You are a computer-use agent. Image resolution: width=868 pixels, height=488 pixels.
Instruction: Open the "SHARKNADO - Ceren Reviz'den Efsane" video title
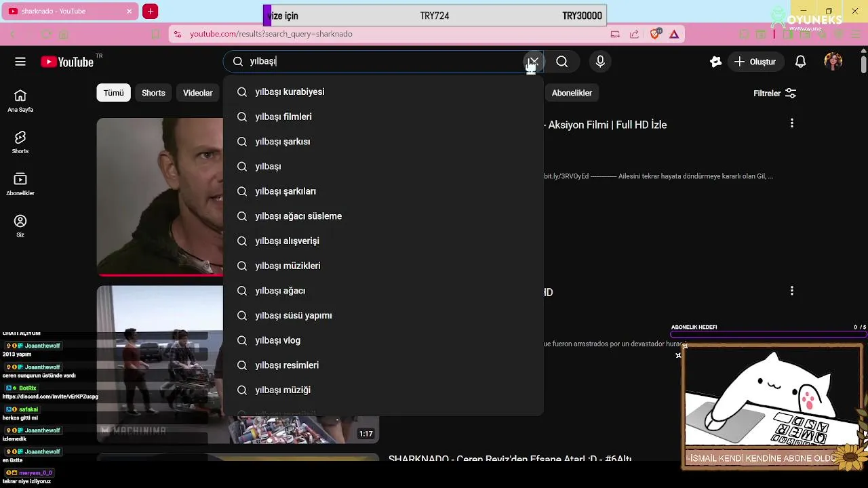click(510, 458)
